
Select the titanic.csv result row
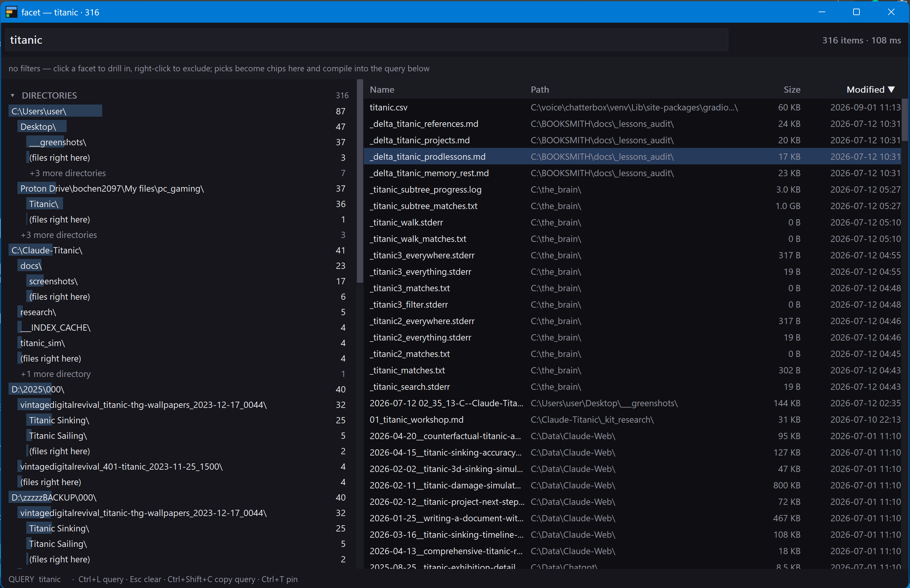click(x=633, y=107)
